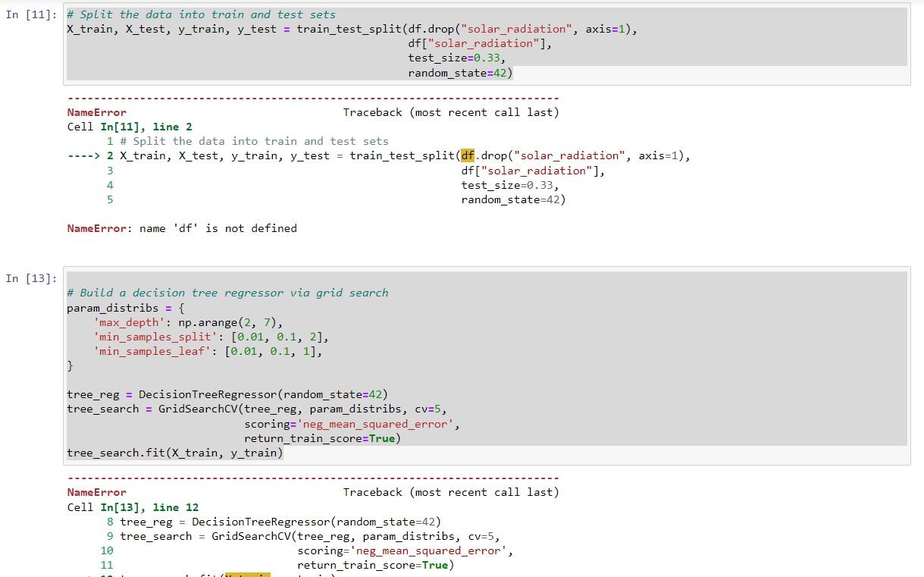Select the train_test_split code cell
This screenshot has height=577, width=924.
tap(303, 43)
